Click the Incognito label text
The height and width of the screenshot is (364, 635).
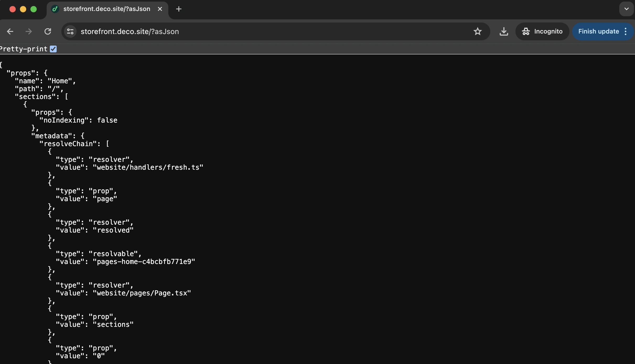[x=549, y=31]
